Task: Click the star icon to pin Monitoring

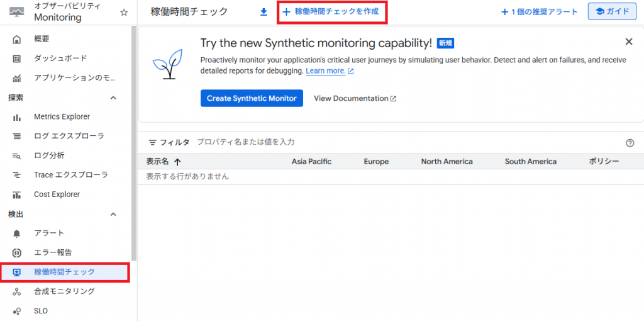Action: click(124, 13)
